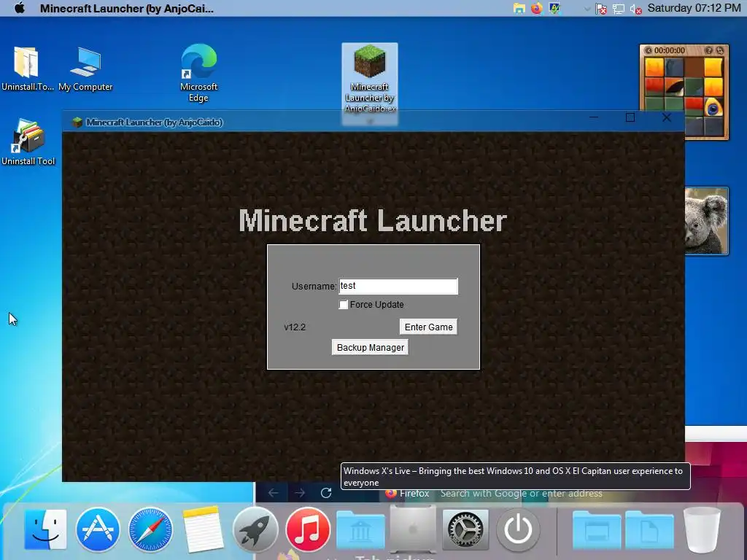The width and height of the screenshot is (747, 560).
Task: Open Music app in the dock
Action: coord(308,529)
